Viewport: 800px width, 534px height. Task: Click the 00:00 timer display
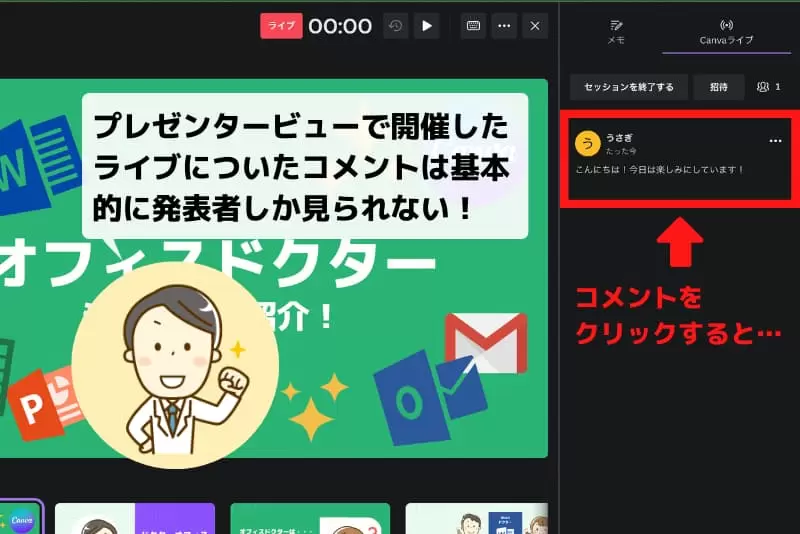[340, 26]
